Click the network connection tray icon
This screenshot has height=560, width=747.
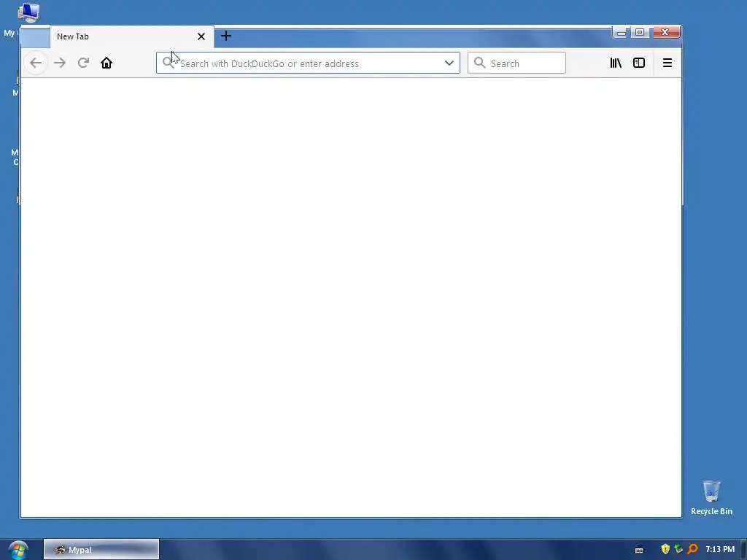click(678, 549)
